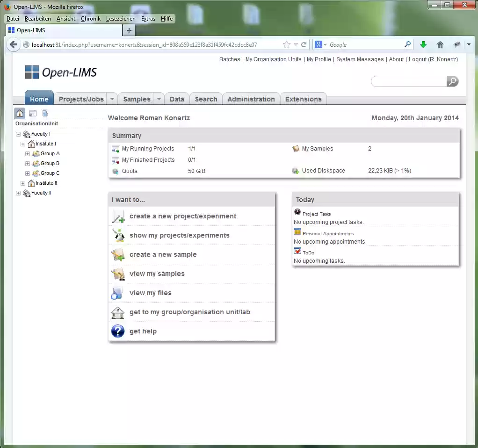This screenshot has width=478, height=448.
Task: Open the Extras menu in the browser
Action: point(148,19)
